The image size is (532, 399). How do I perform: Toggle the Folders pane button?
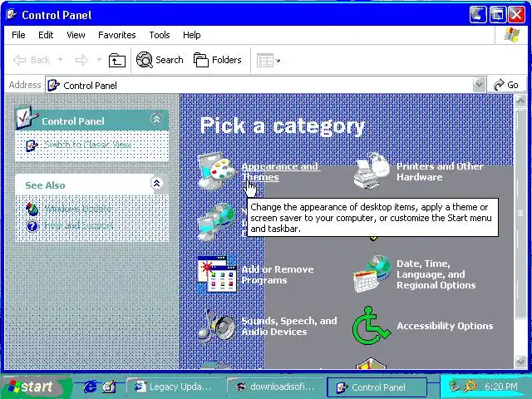218,60
